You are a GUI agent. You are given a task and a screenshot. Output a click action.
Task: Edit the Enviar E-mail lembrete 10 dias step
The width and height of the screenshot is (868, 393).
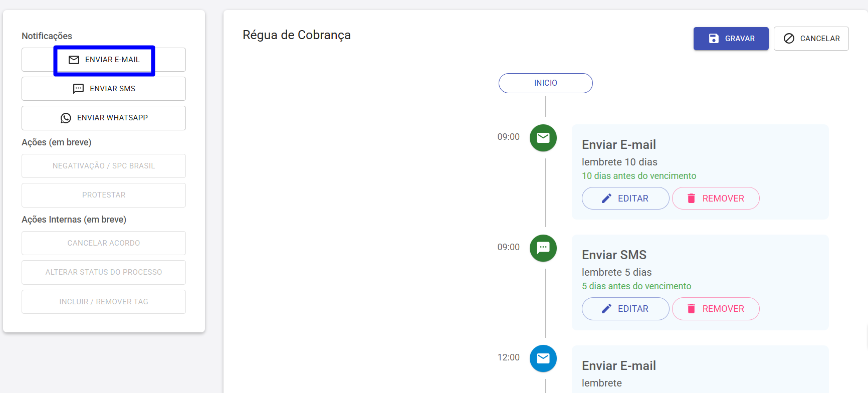(625, 199)
